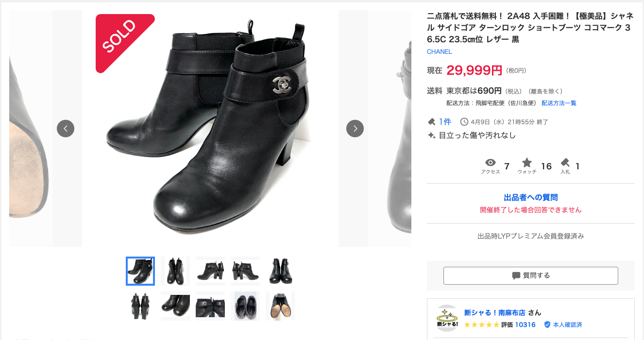Open the CHANEL brand link
The image size is (644, 340).
click(x=439, y=51)
